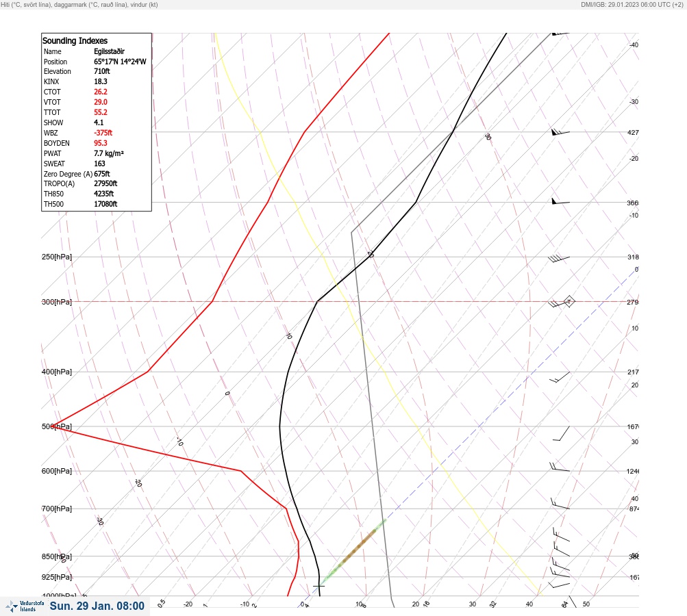
Task: Click the bottom axis temperature label 30
Action: click(x=473, y=604)
